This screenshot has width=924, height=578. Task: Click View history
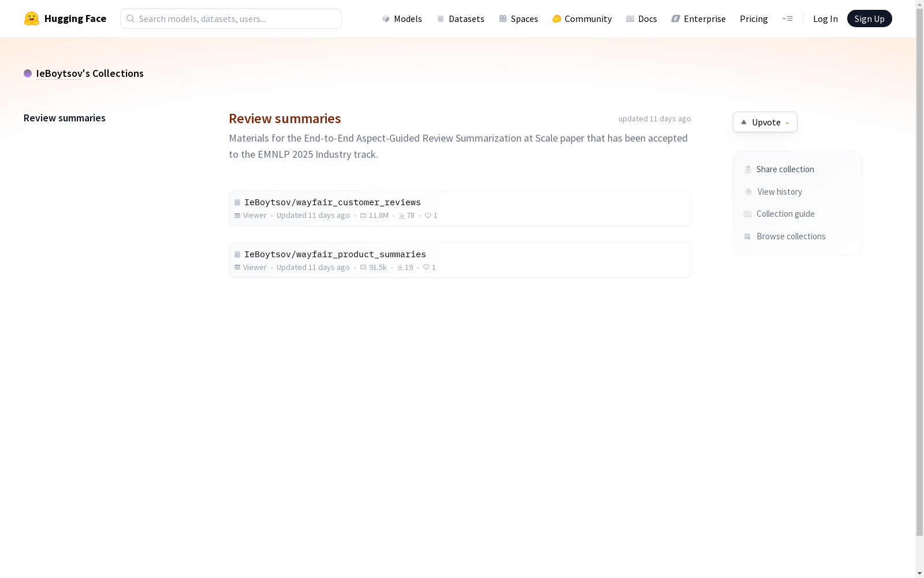(774, 192)
